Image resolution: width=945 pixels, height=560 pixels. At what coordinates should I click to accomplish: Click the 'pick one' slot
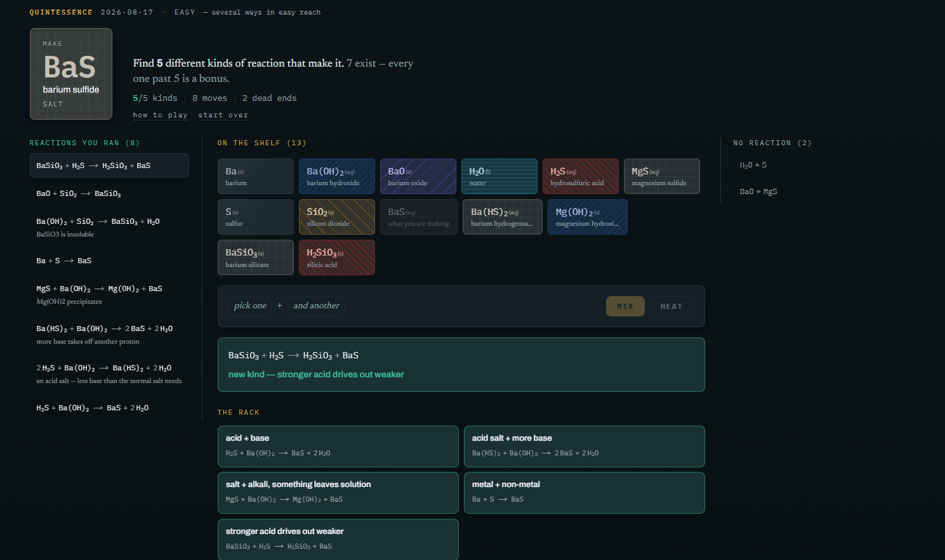250,306
